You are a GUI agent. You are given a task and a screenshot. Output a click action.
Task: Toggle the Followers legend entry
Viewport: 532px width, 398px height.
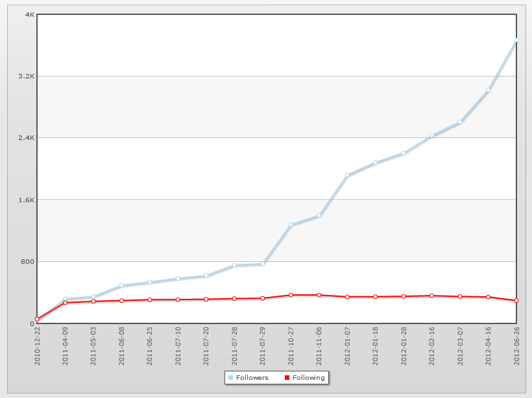(248, 378)
